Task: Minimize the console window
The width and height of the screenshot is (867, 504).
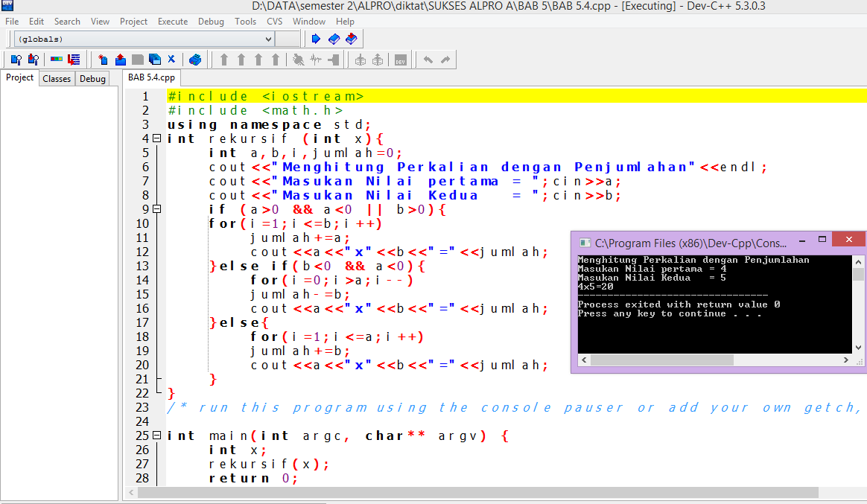Action: tap(801, 241)
